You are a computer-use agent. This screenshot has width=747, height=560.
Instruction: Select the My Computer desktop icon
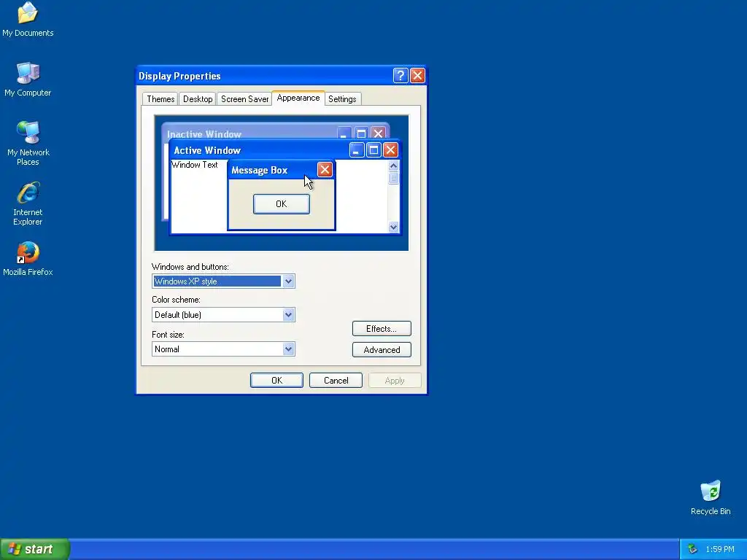pyautogui.click(x=28, y=79)
